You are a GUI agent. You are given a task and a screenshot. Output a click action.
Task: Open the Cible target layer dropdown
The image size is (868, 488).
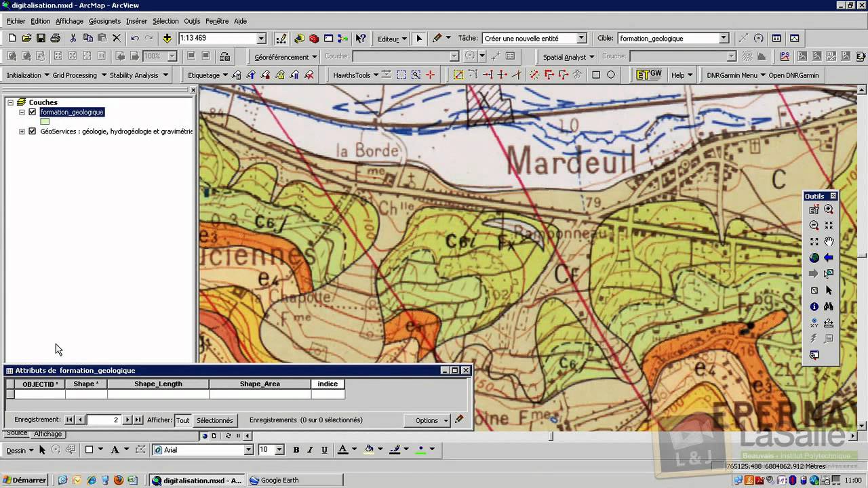point(724,39)
